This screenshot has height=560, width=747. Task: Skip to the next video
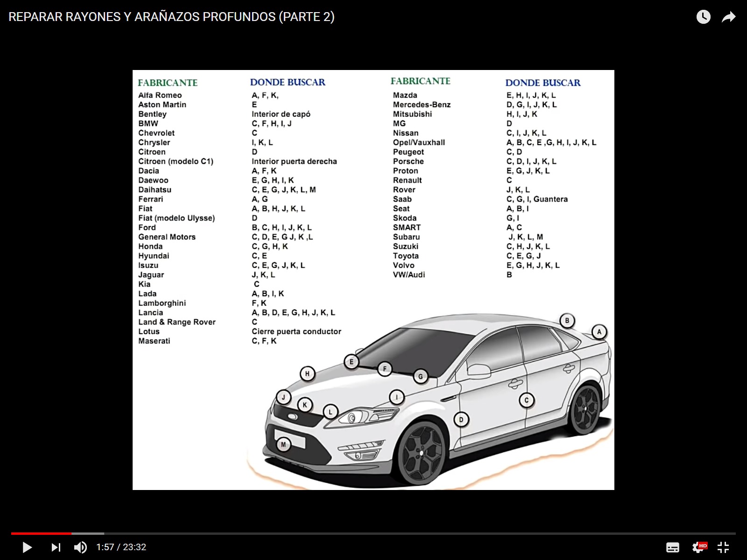pyautogui.click(x=56, y=547)
